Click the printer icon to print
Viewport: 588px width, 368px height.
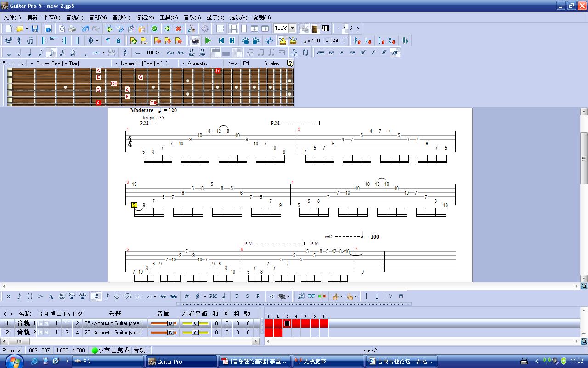click(x=72, y=29)
